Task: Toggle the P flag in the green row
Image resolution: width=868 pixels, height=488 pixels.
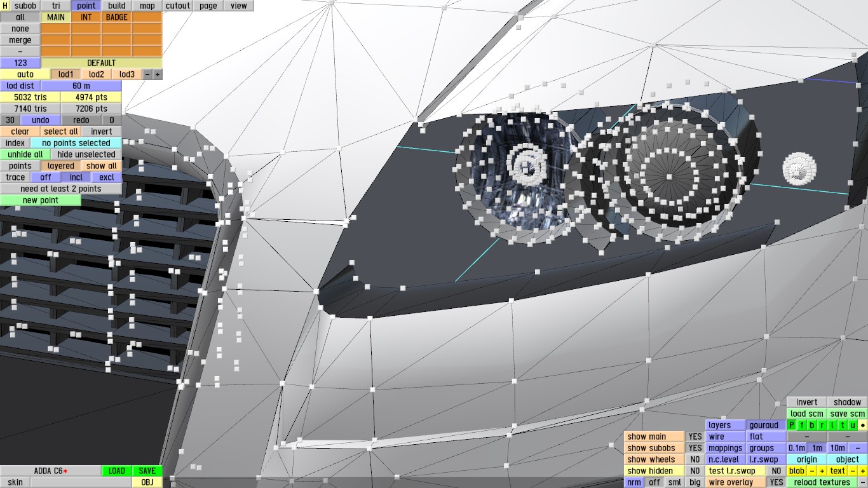Action: click(791, 425)
